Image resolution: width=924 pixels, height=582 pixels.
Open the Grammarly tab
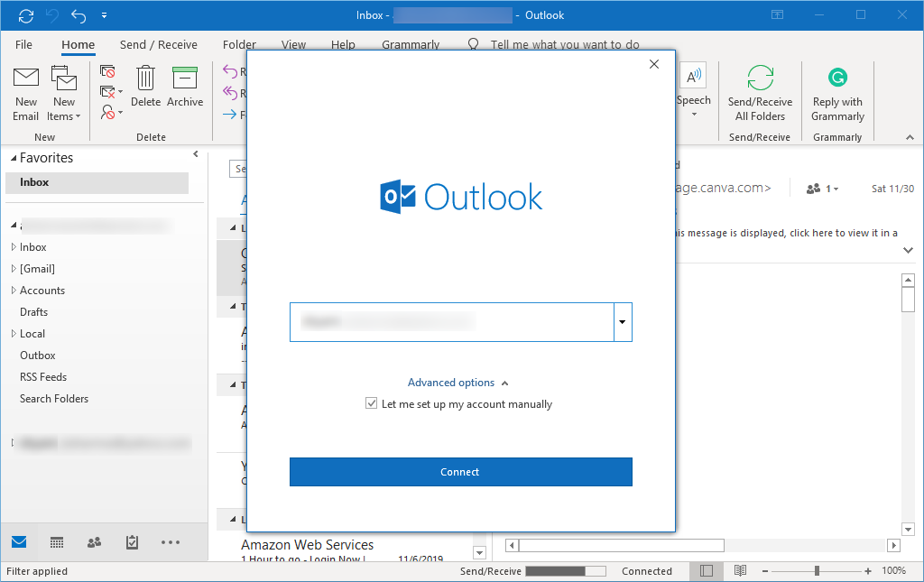pos(411,45)
